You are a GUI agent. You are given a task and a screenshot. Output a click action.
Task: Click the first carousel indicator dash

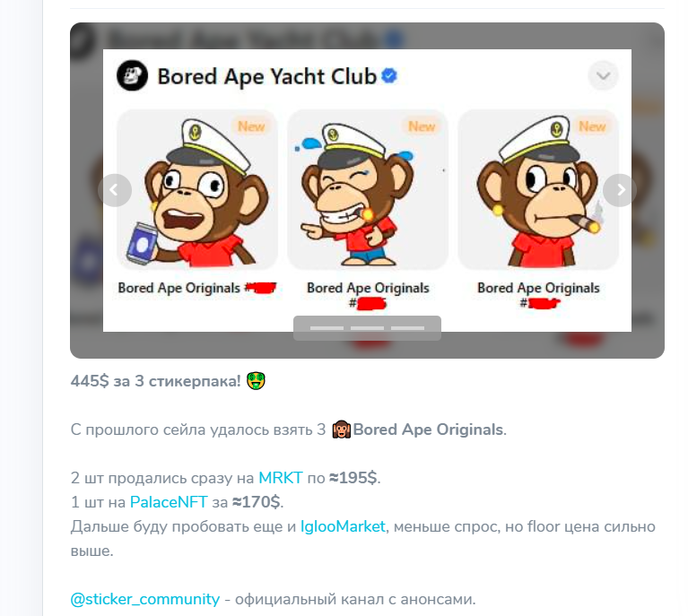(327, 328)
